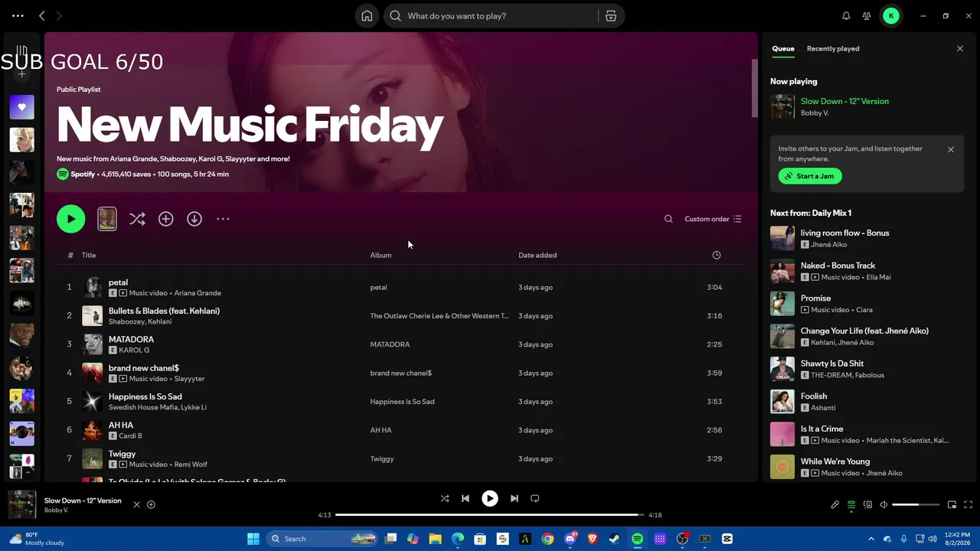
Task: Open the What's New notifications bell
Action: point(846,16)
